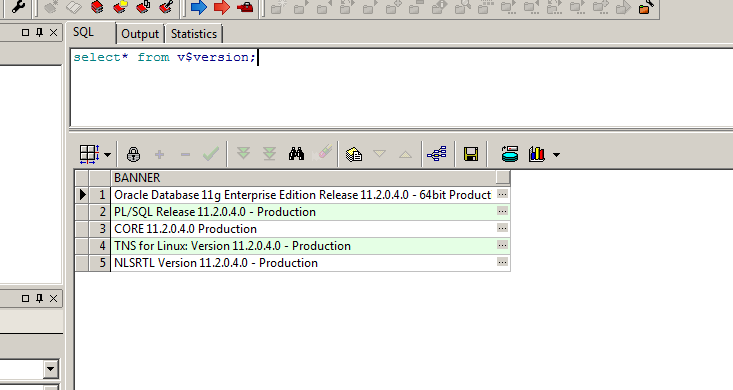The width and height of the screenshot is (733, 390).
Task: Switch to the Output tab
Action: 140,34
